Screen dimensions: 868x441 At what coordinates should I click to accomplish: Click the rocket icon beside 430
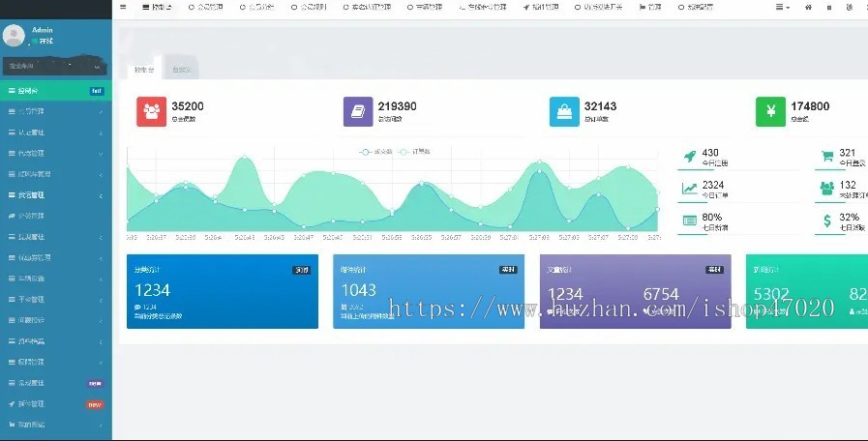pos(690,156)
